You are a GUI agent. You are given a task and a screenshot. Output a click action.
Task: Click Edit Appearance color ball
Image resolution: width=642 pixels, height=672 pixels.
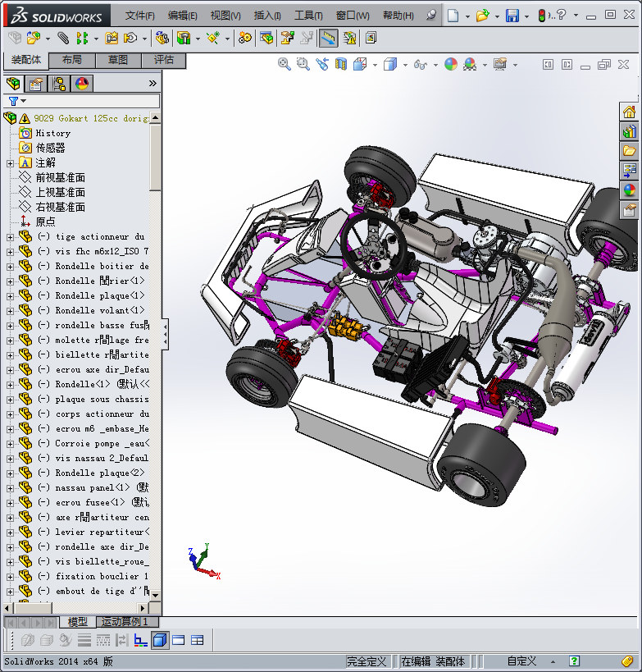pos(451,64)
